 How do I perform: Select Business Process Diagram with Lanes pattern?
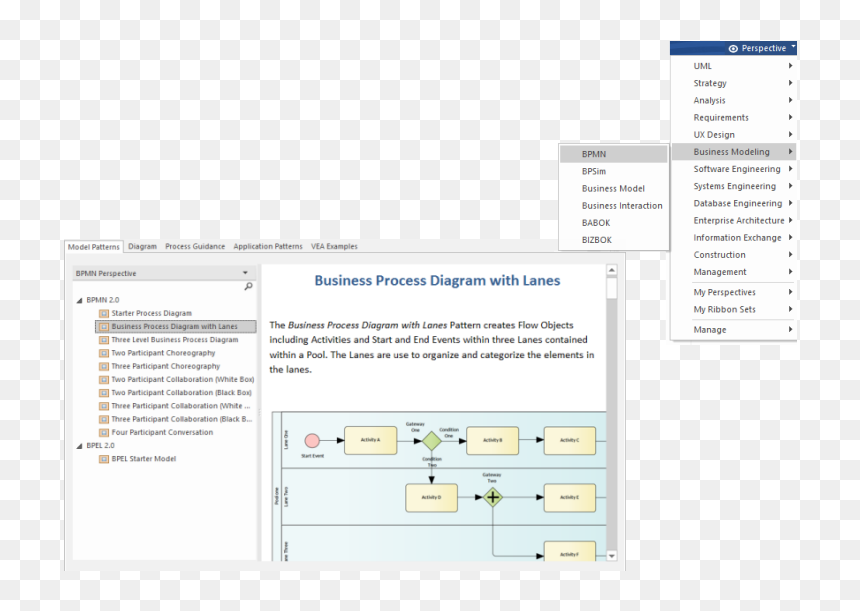tap(176, 327)
